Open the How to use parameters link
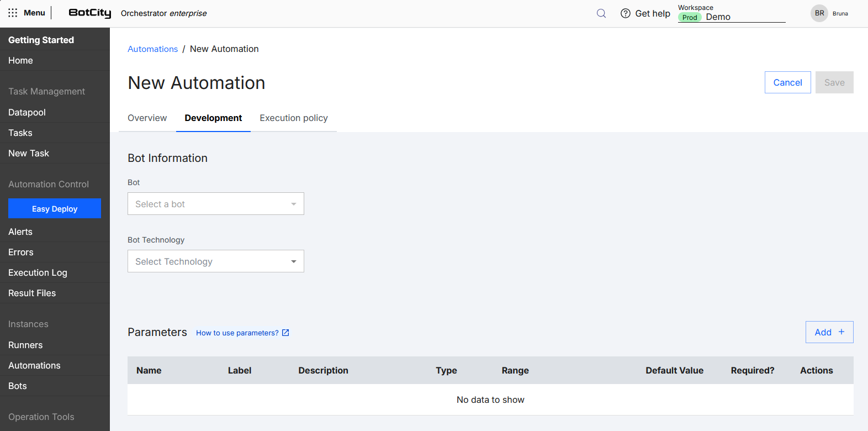 237,333
